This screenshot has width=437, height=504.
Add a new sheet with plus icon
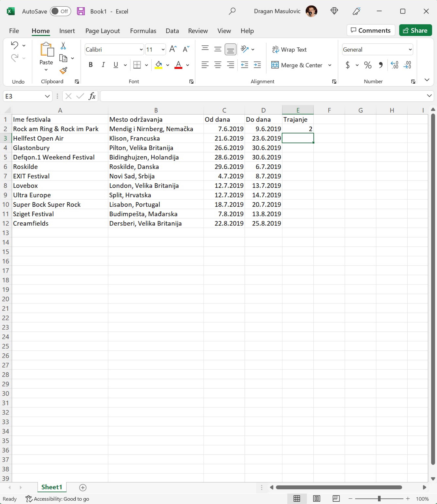83,487
